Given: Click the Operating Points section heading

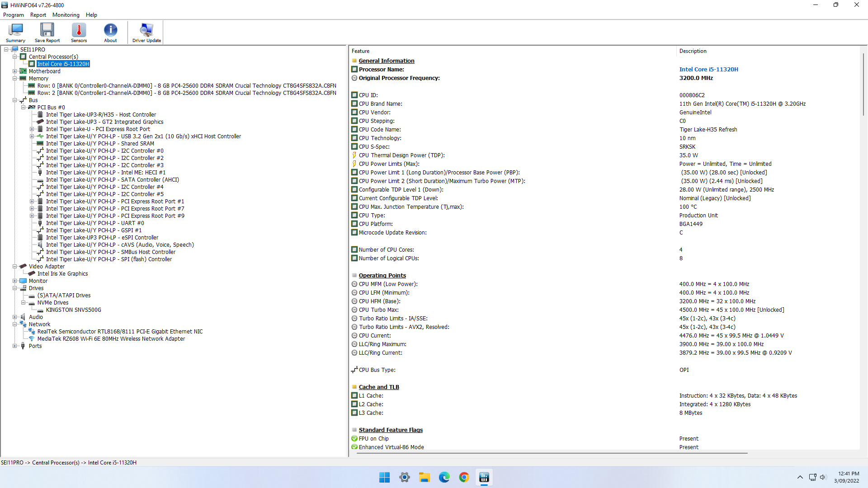Looking at the screenshot, I should (382, 275).
